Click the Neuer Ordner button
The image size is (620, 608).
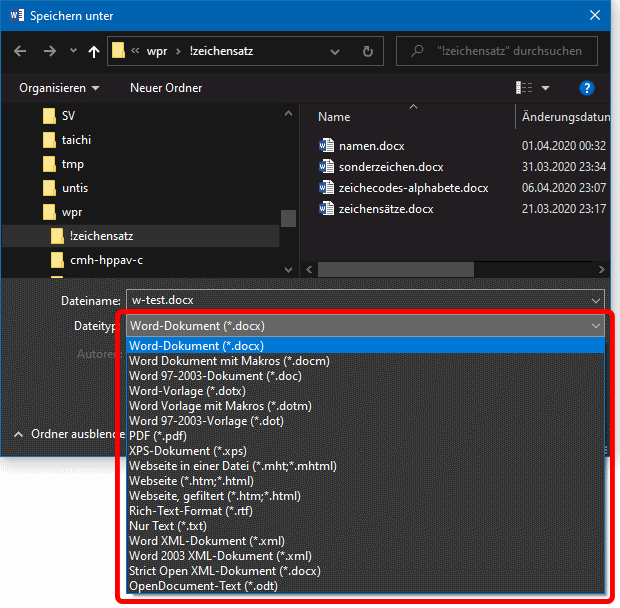click(x=166, y=88)
